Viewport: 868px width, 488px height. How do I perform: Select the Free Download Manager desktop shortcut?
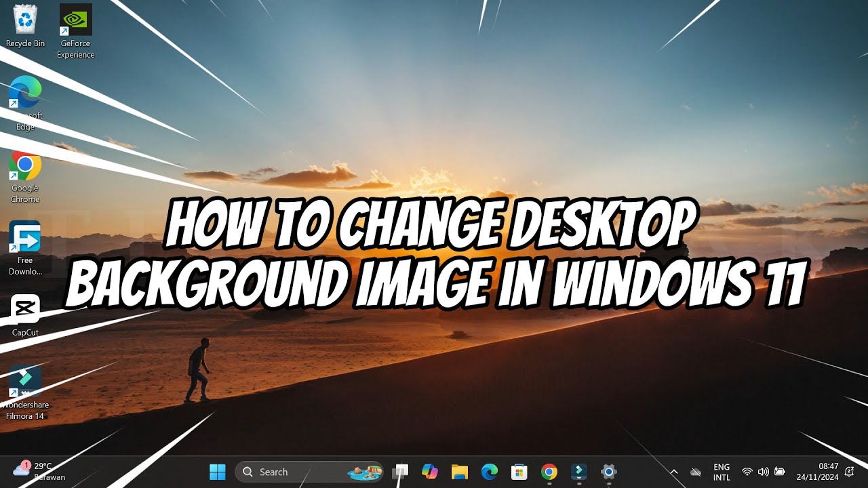[x=25, y=249]
